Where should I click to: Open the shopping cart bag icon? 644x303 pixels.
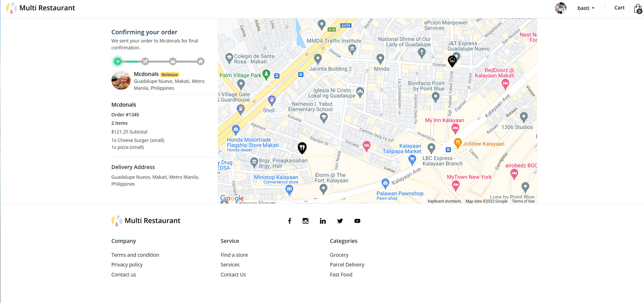point(638,8)
